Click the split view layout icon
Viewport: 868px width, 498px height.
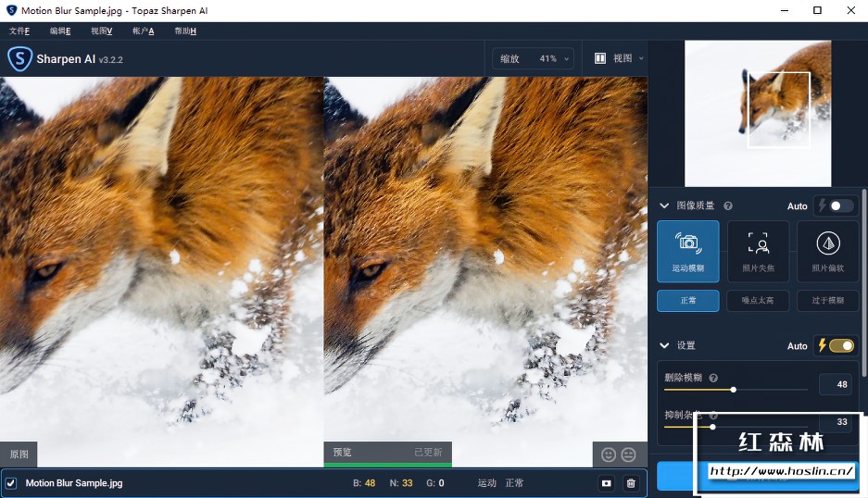[x=600, y=58]
